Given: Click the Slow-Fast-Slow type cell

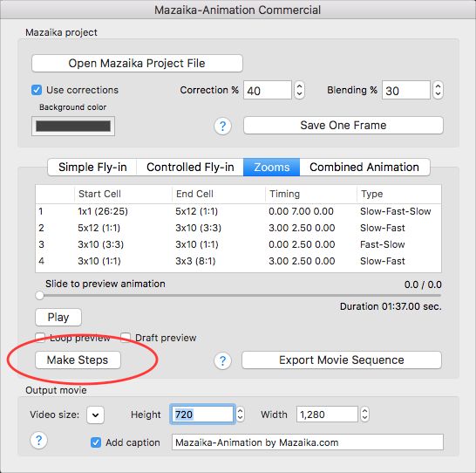Looking at the screenshot, I should (x=395, y=211).
